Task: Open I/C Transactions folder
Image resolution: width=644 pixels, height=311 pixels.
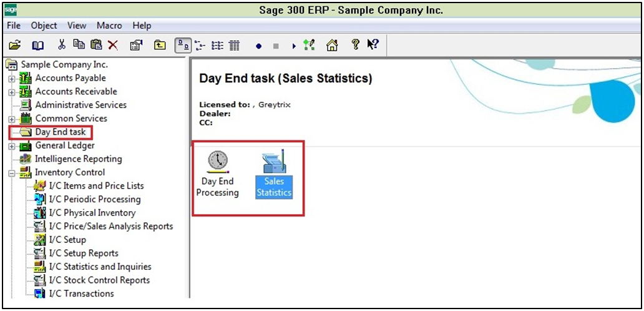Action: coord(81,294)
